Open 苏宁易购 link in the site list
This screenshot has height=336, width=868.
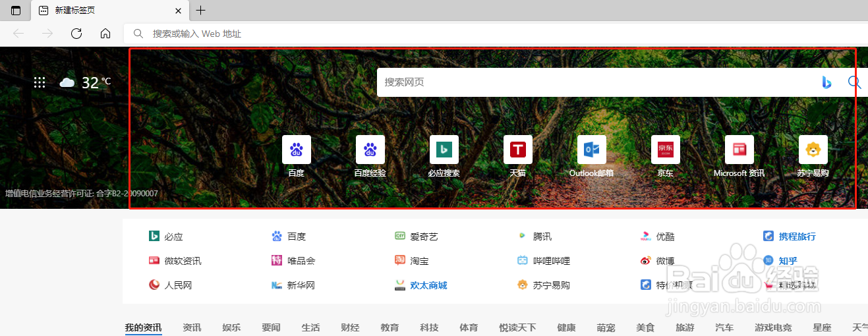point(544,285)
